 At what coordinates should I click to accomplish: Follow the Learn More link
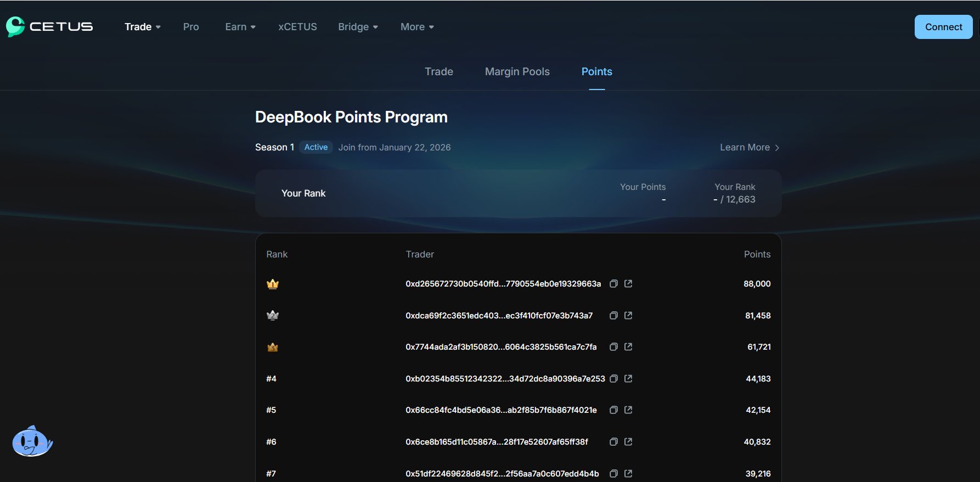click(x=749, y=148)
